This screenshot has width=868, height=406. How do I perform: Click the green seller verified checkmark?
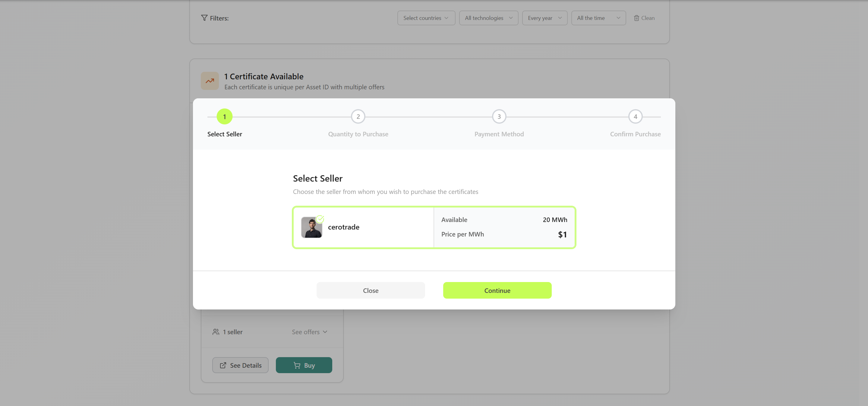tap(320, 219)
